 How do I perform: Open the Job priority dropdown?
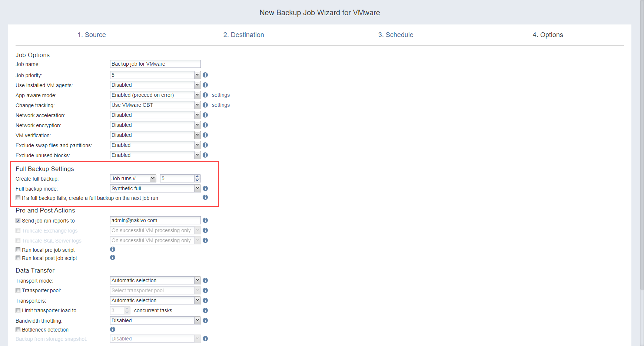tap(155, 75)
